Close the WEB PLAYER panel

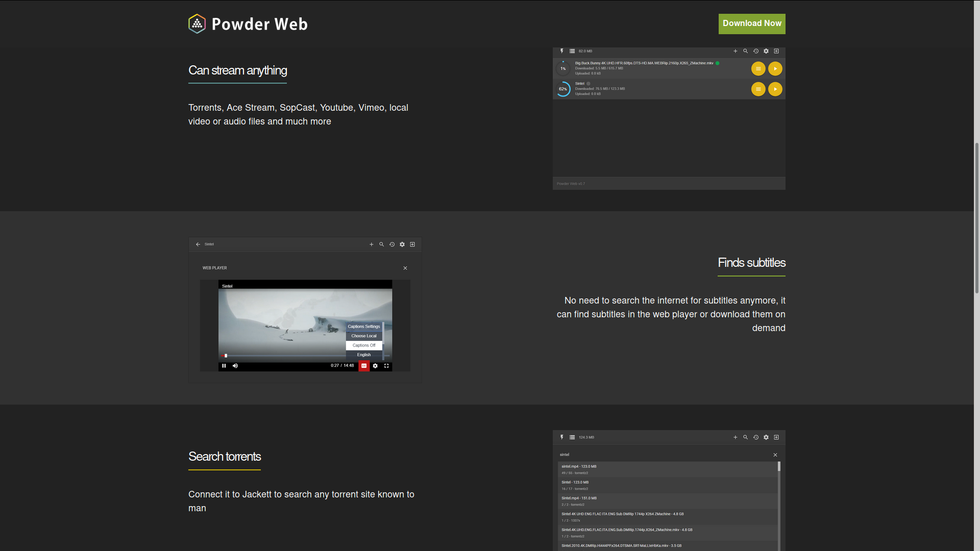(x=405, y=268)
